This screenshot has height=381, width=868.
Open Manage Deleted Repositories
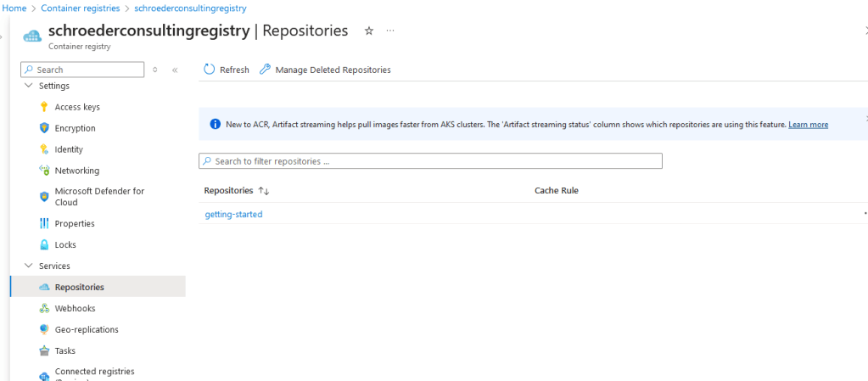(x=325, y=70)
